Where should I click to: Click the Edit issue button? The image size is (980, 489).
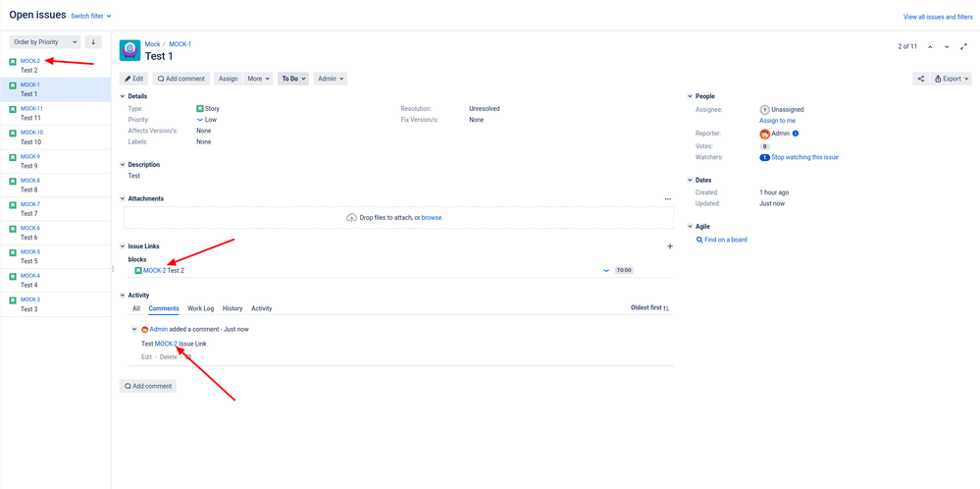point(133,79)
